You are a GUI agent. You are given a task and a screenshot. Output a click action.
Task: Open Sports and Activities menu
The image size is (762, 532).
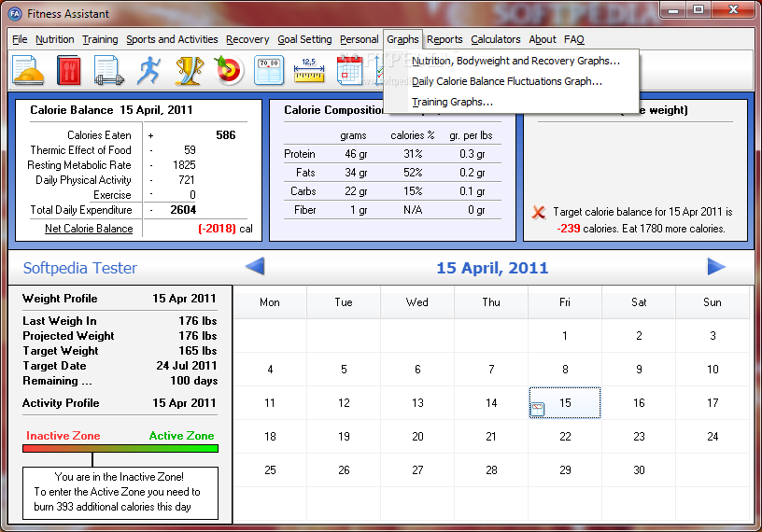point(172,39)
